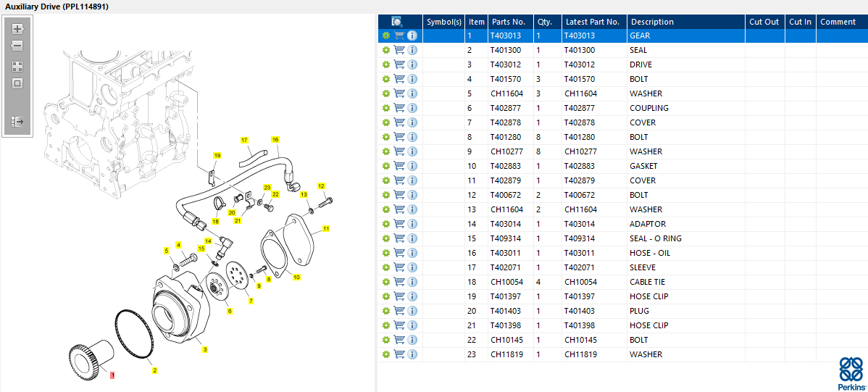Image resolution: width=868 pixels, height=392 pixels.
Task: Select callout 2 next to the seal ring
Action: pos(154,370)
